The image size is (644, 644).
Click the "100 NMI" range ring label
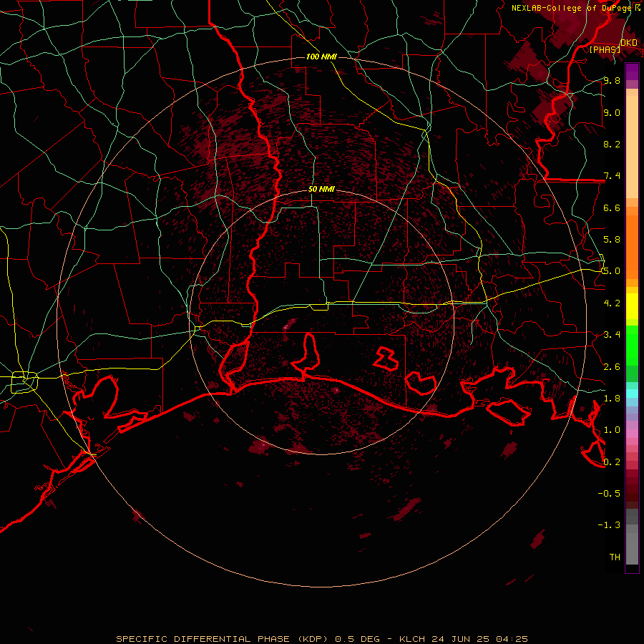(321, 57)
